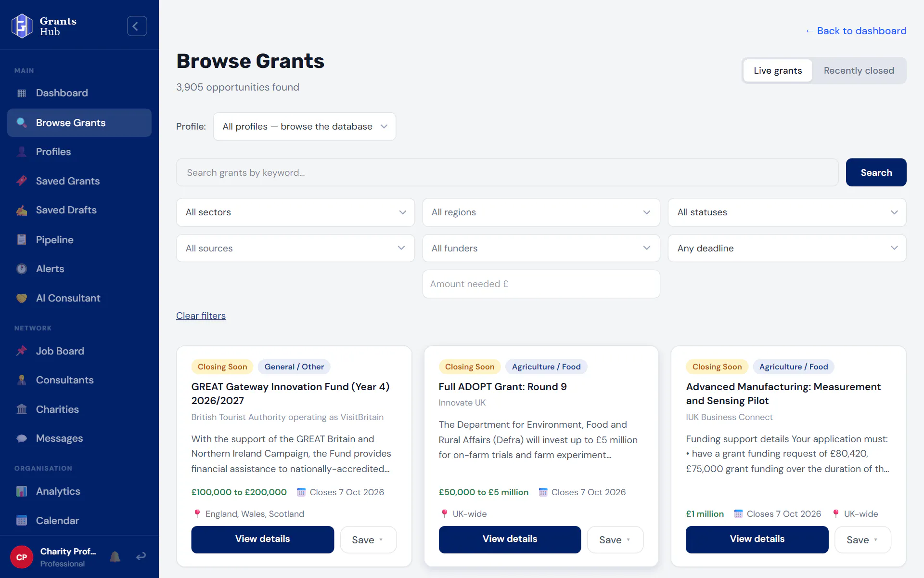Click the Charities building icon
Image resolution: width=924 pixels, height=578 pixels.
(x=22, y=409)
